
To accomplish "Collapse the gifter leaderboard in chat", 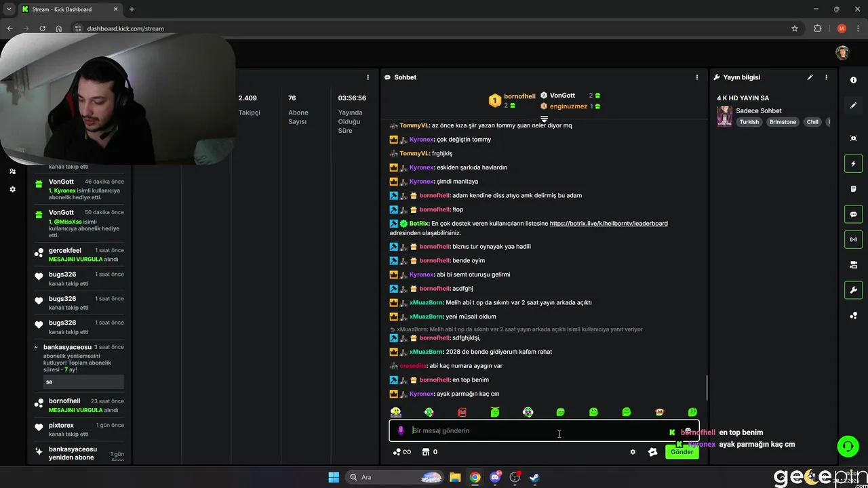I will tap(544, 119).
